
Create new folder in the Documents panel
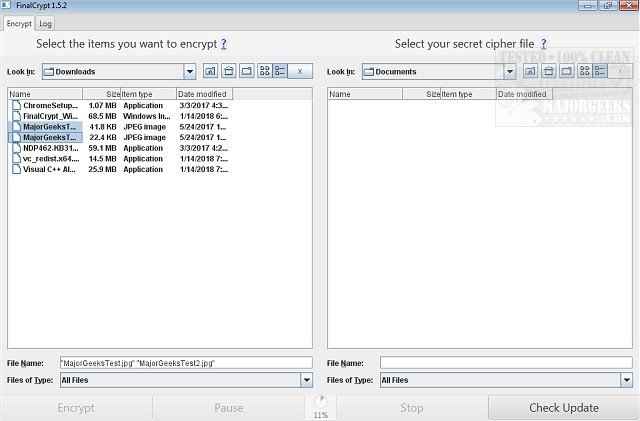point(567,72)
